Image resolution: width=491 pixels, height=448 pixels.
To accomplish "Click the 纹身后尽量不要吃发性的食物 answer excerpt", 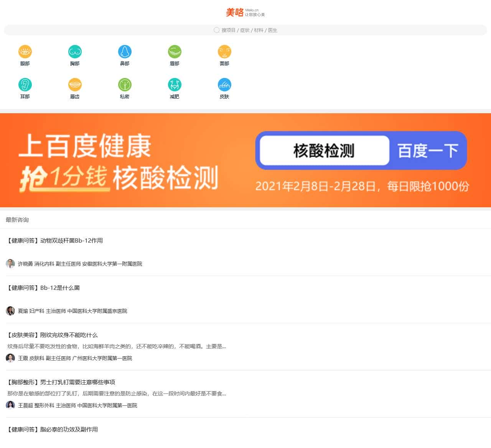I will click(x=117, y=346).
